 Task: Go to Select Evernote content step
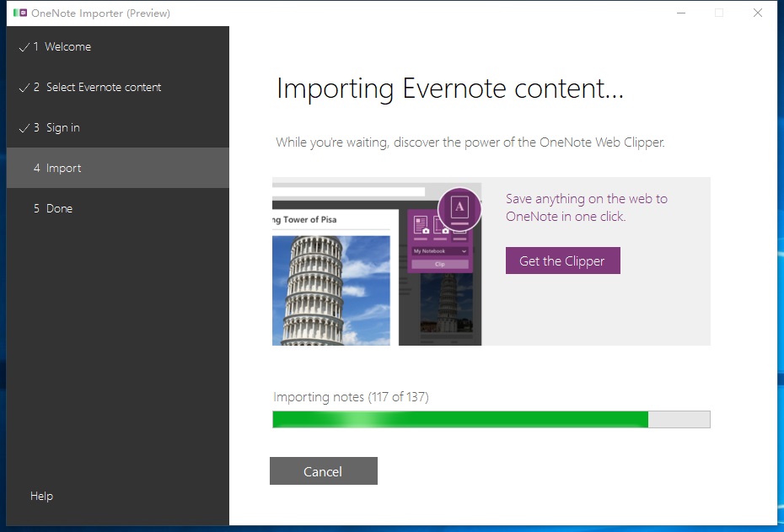click(118, 87)
